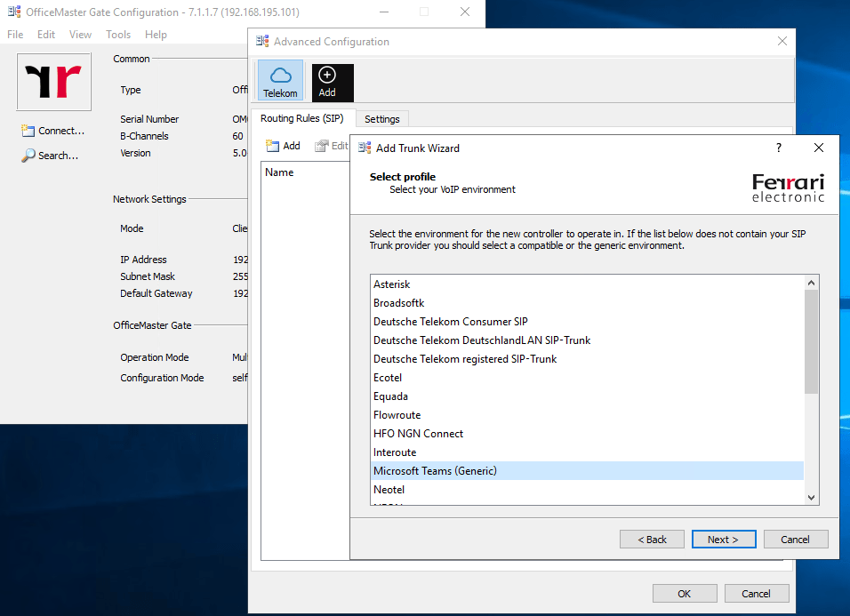Click Default Gateway label
Screen dimensions: 850x616
tap(156, 293)
